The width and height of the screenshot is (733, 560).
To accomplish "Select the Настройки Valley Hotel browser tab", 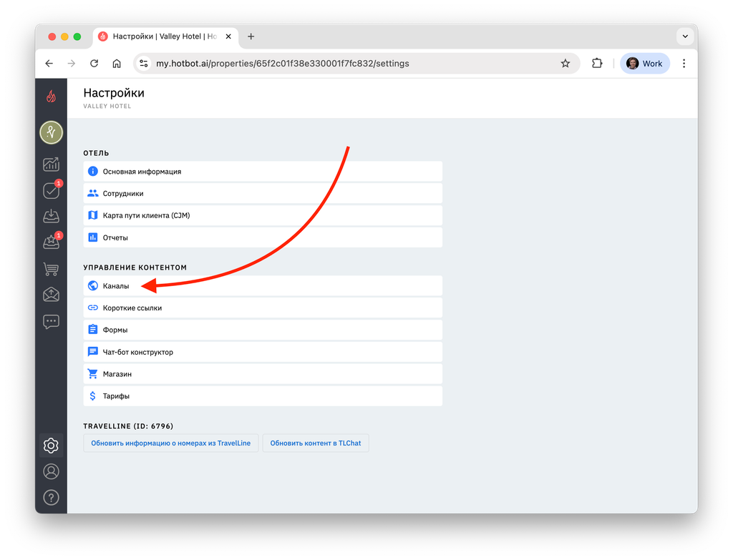I will tap(165, 36).
